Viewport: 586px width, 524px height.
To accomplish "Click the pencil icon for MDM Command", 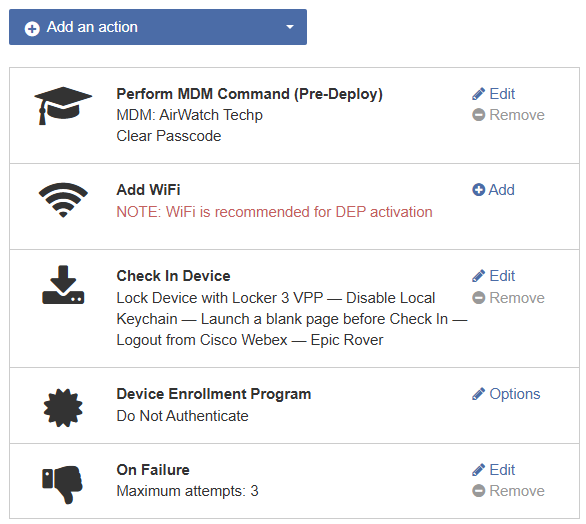I will pyautogui.click(x=478, y=94).
